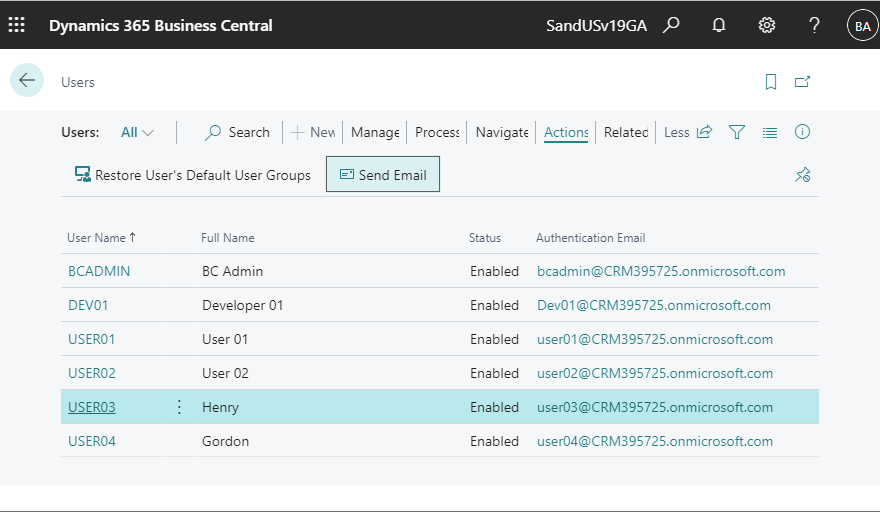Toggle the filter pane funnel icon

(x=737, y=132)
